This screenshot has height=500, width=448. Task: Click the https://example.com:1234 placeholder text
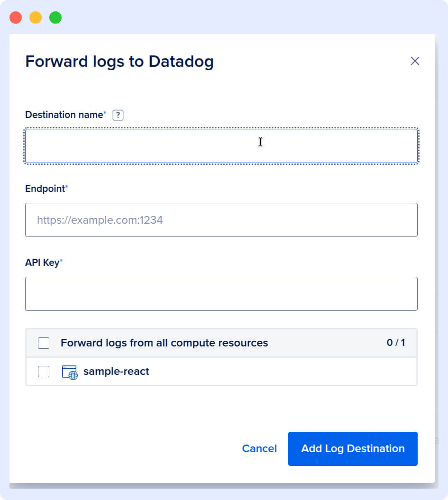coord(100,220)
